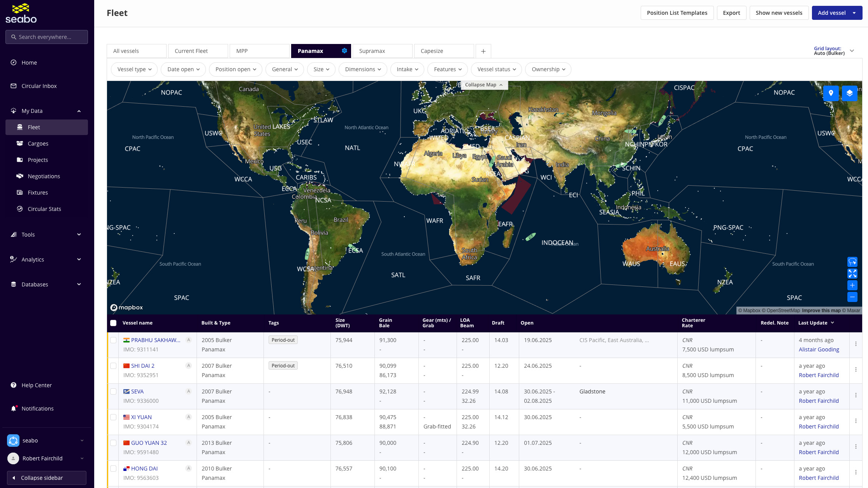Activate the lasso selection map tool
This screenshot has height=488, width=868.
click(x=852, y=262)
